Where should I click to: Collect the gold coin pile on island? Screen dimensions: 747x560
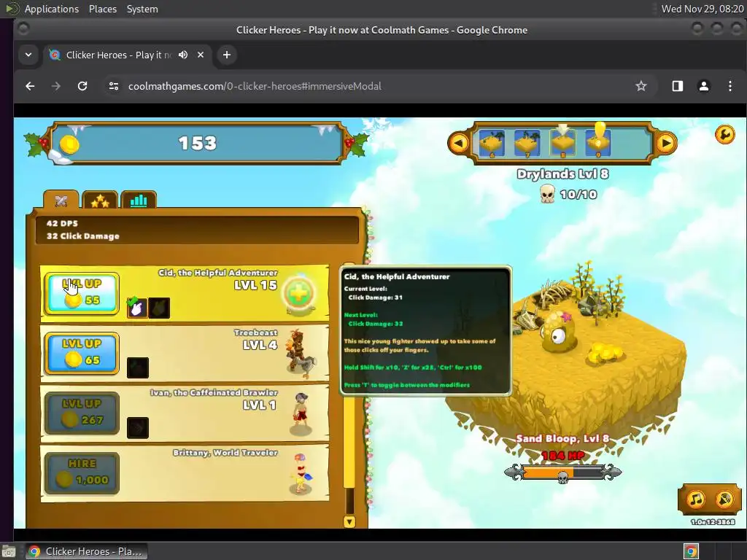coord(604,354)
